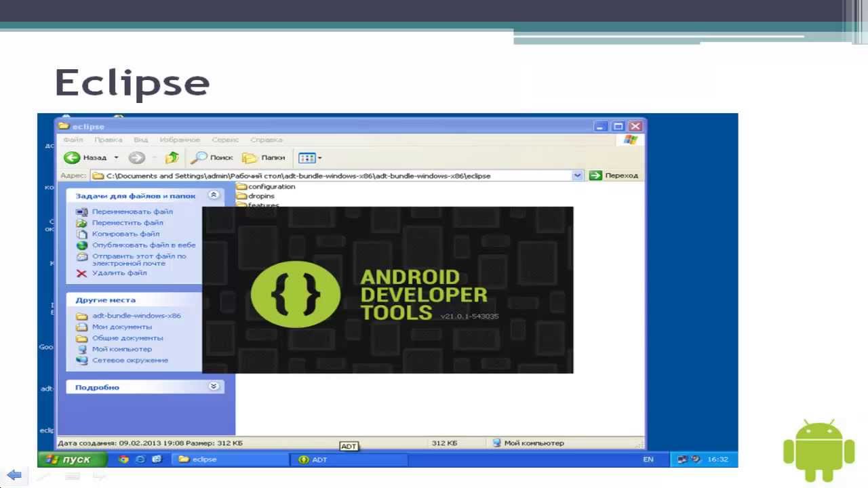Image resolution: width=868 pixels, height=488 pixels.
Task: Open the Правка menu
Action: 108,140
